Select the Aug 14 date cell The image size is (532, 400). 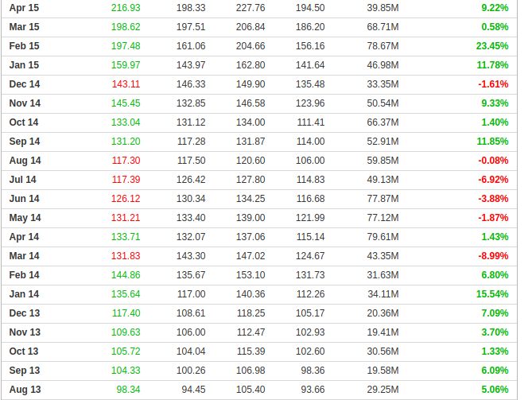point(25,161)
